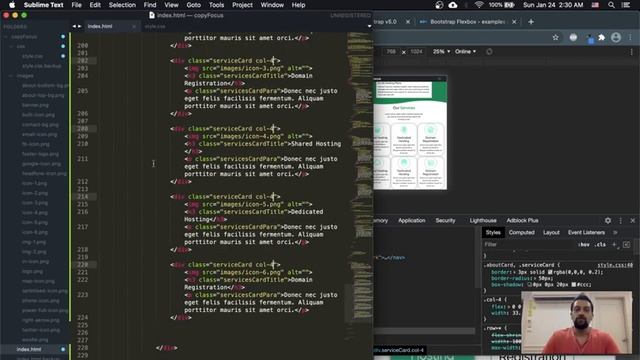Switch to Bootstrap Flexbox browser tab
This screenshot has width=640, height=360.
467,22
